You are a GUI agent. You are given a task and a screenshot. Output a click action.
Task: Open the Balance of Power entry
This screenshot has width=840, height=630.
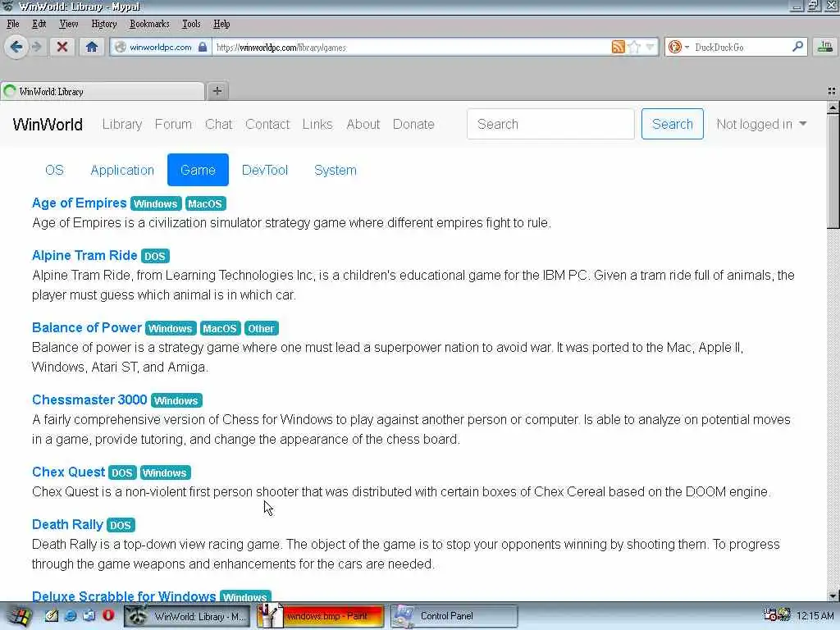(87, 327)
